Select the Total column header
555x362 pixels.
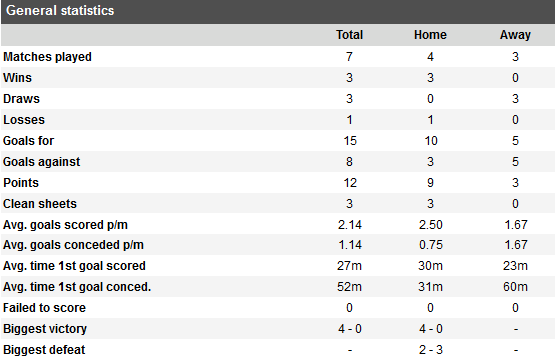point(349,35)
